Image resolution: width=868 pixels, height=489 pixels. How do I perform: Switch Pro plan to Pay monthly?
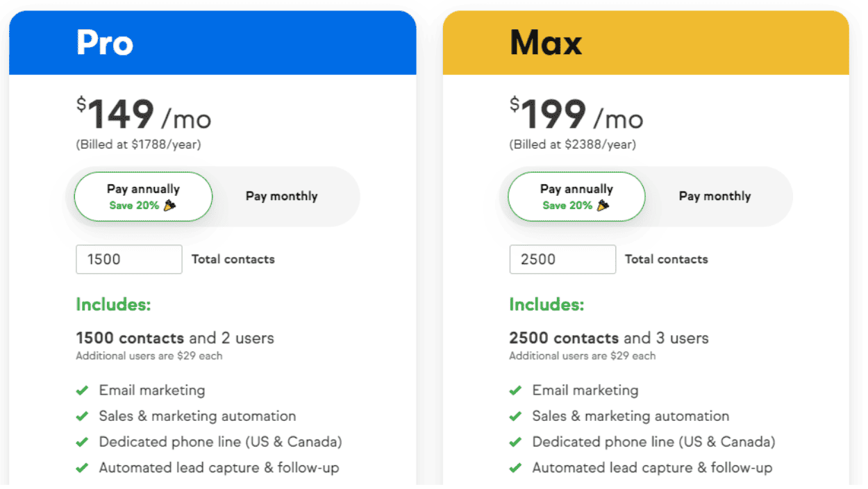(x=281, y=197)
